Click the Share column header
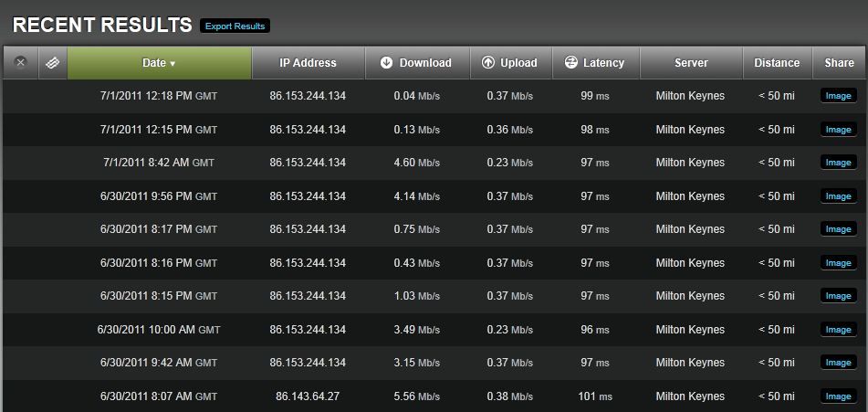This screenshot has height=412, width=868. point(839,62)
